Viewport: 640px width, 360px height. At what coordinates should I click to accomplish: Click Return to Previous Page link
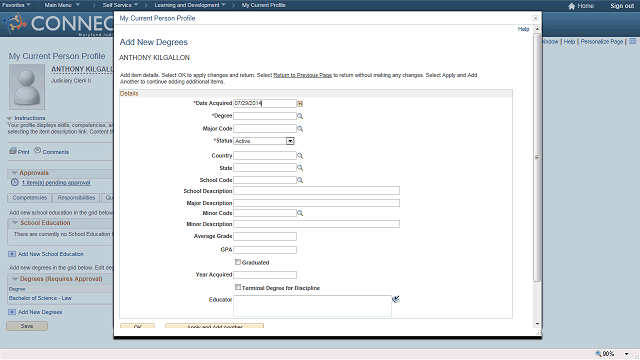pos(302,75)
